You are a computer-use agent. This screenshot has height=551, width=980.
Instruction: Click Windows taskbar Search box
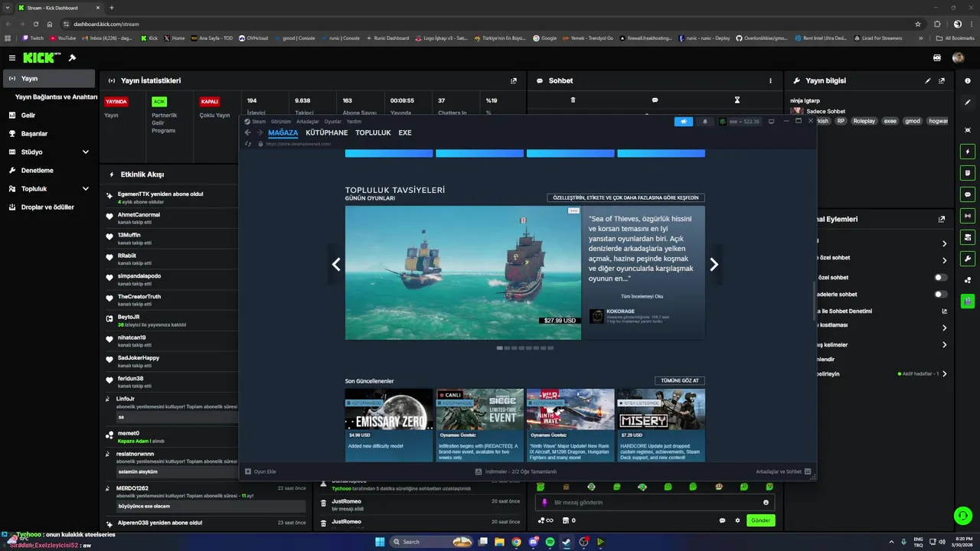click(431, 542)
